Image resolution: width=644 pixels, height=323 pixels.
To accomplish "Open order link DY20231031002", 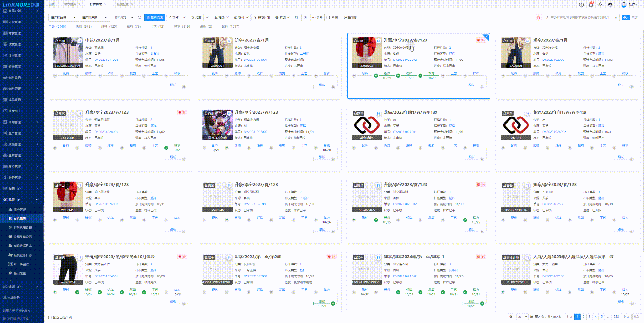I will point(106,60).
